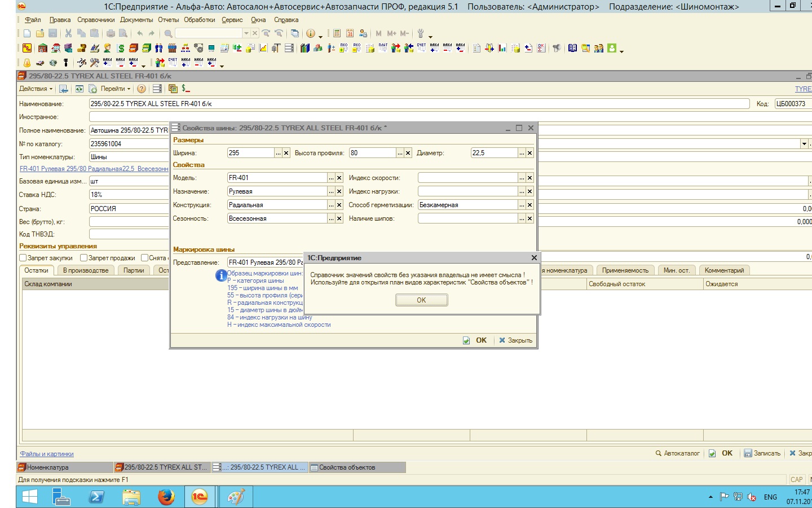This screenshot has width=812, height=508.
Task: Click OK in the 1С:Предприятие message box
Action: 422,300
